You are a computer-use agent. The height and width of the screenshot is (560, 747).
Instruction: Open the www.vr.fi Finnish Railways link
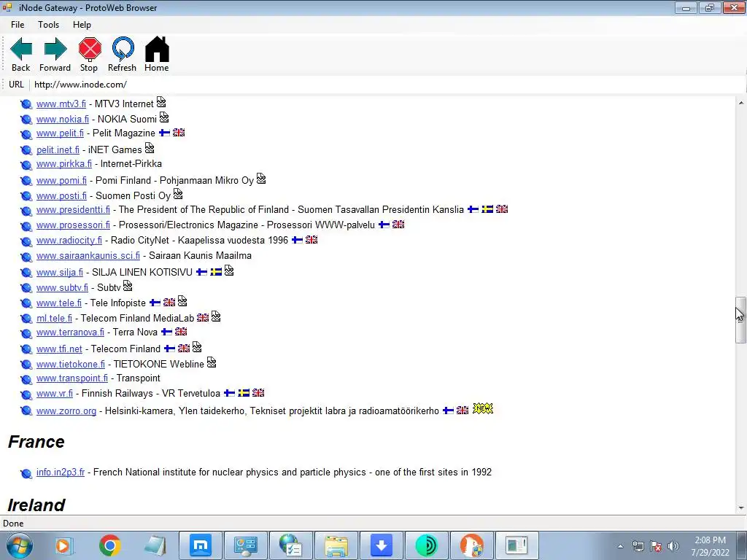54,394
